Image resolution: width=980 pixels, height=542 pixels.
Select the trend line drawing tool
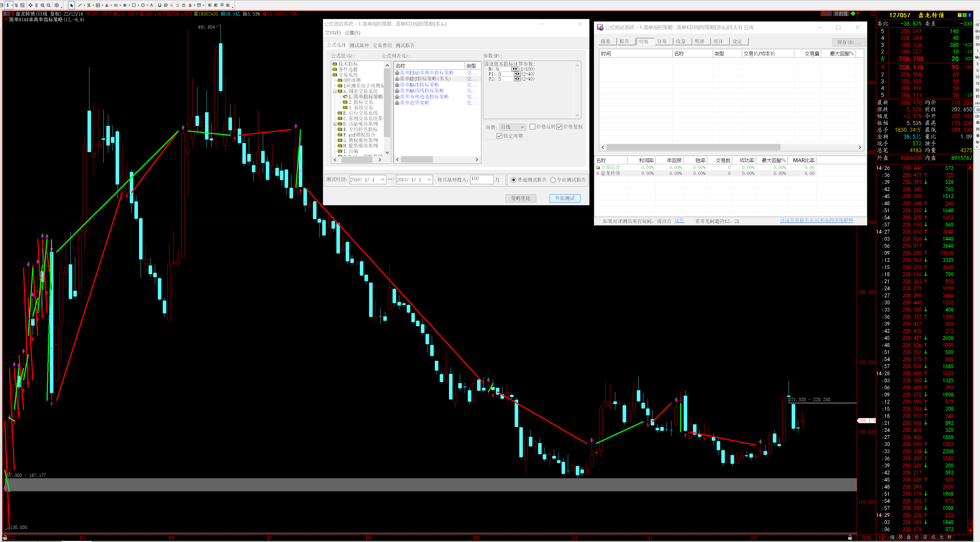coord(80,5)
